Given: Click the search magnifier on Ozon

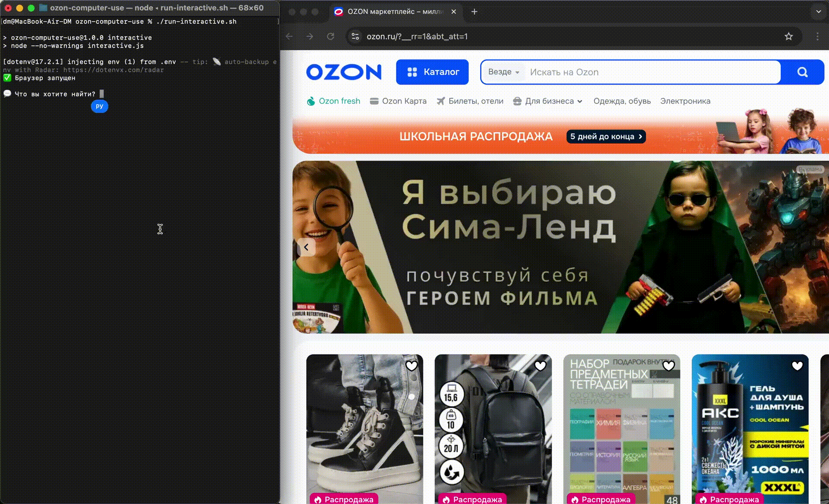Looking at the screenshot, I should click(x=802, y=72).
